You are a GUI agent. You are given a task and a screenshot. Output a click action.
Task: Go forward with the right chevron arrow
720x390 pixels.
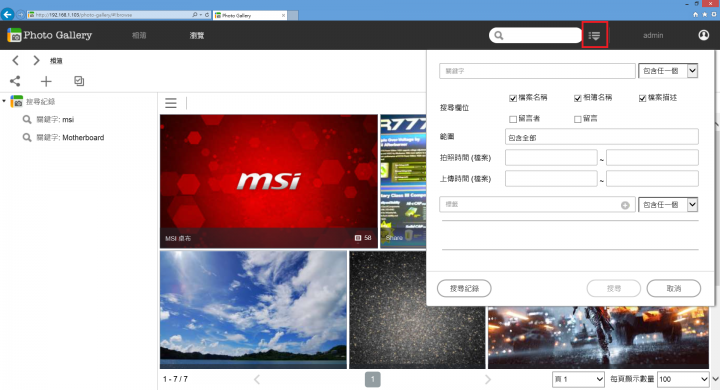36,60
